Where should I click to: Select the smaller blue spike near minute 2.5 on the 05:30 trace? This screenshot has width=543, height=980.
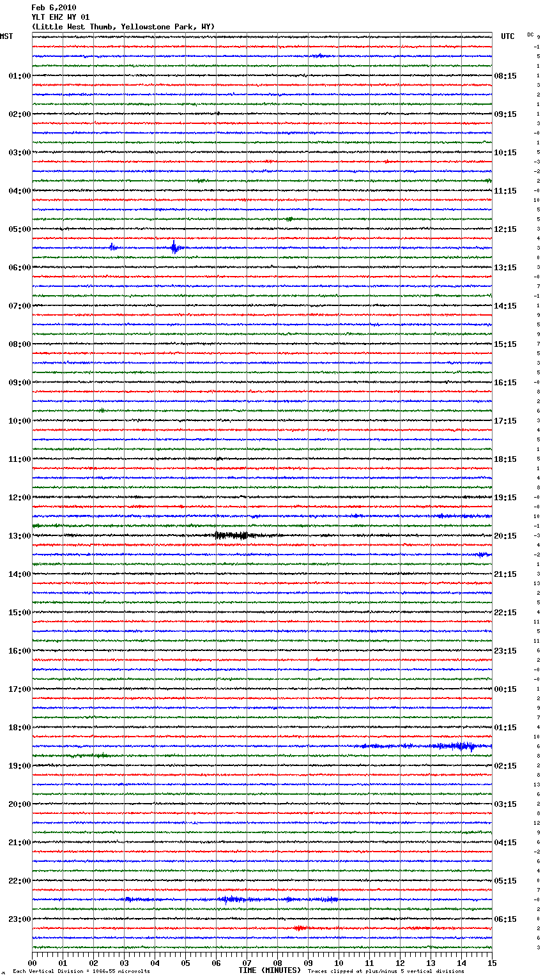click(112, 247)
